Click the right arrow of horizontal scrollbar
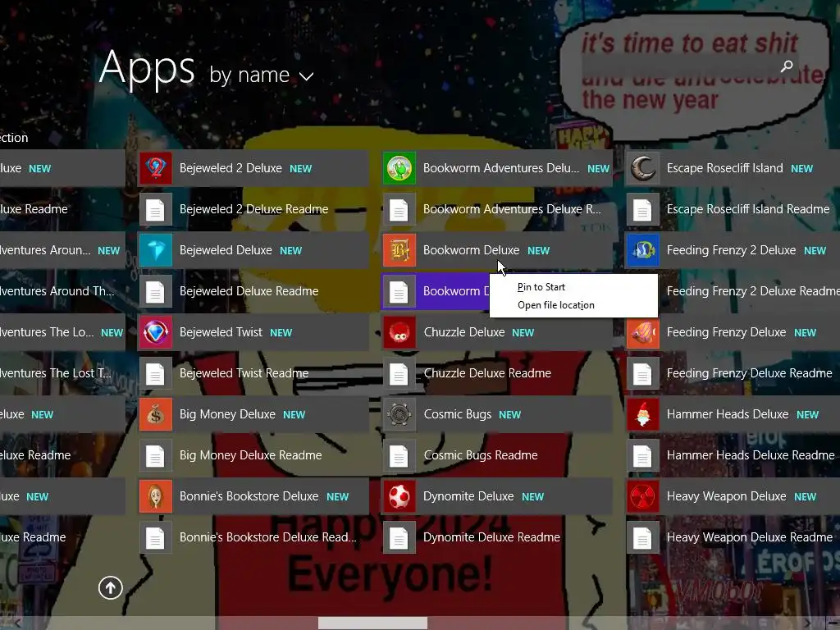 tap(808, 623)
